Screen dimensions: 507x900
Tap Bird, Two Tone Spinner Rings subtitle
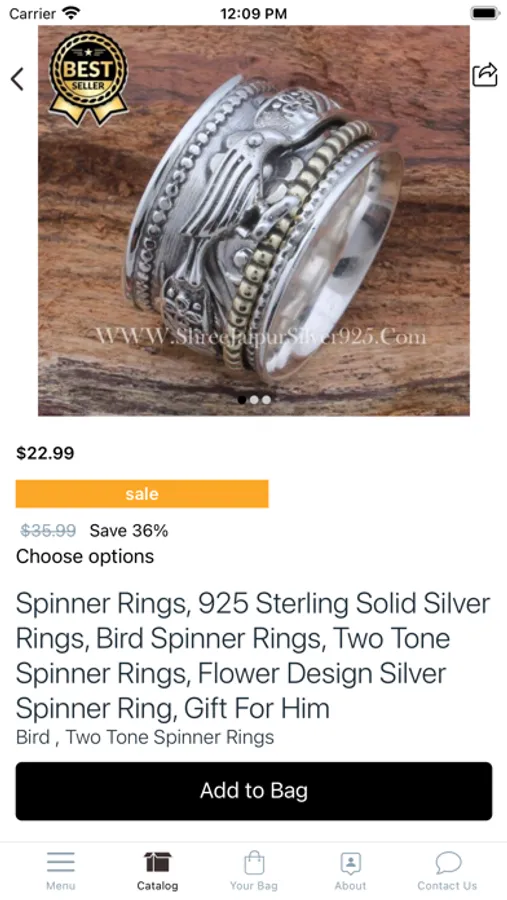145,736
